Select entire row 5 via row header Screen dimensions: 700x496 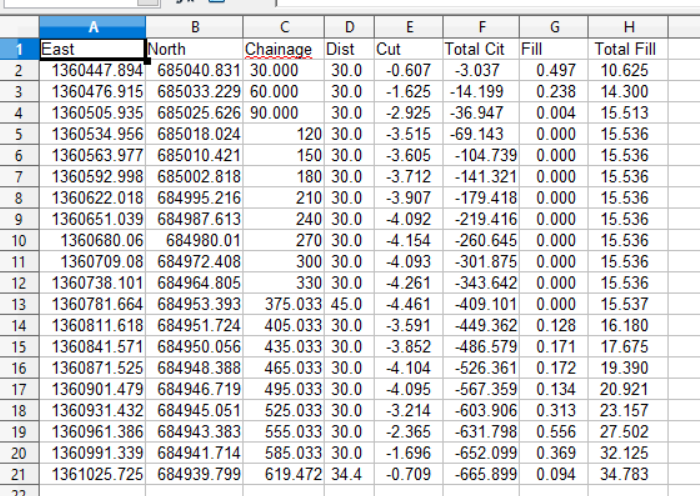19,133
